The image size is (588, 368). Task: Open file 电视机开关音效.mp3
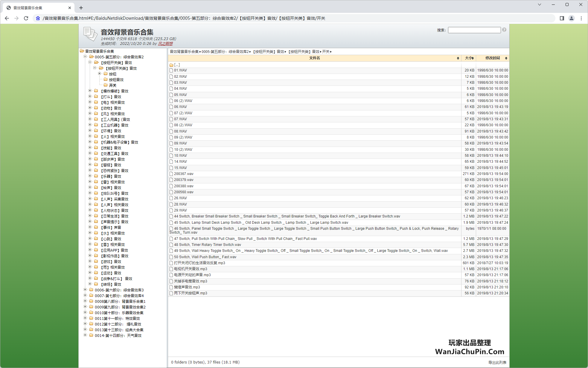pos(191,269)
